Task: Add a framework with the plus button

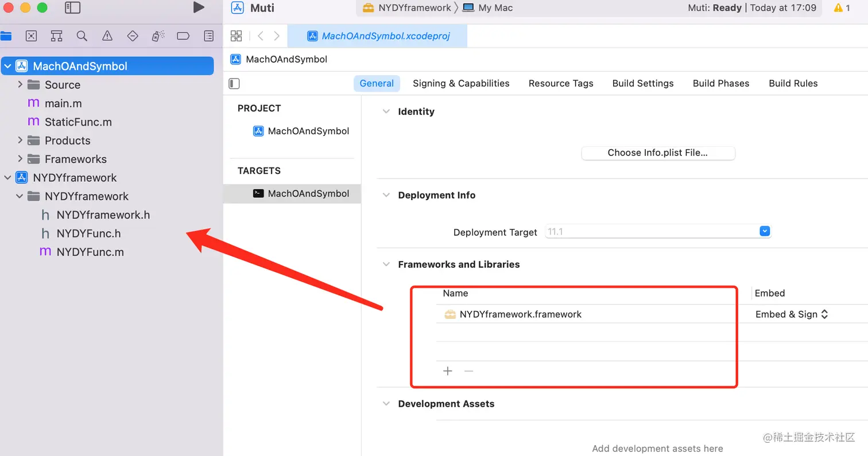Action: click(x=448, y=371)
